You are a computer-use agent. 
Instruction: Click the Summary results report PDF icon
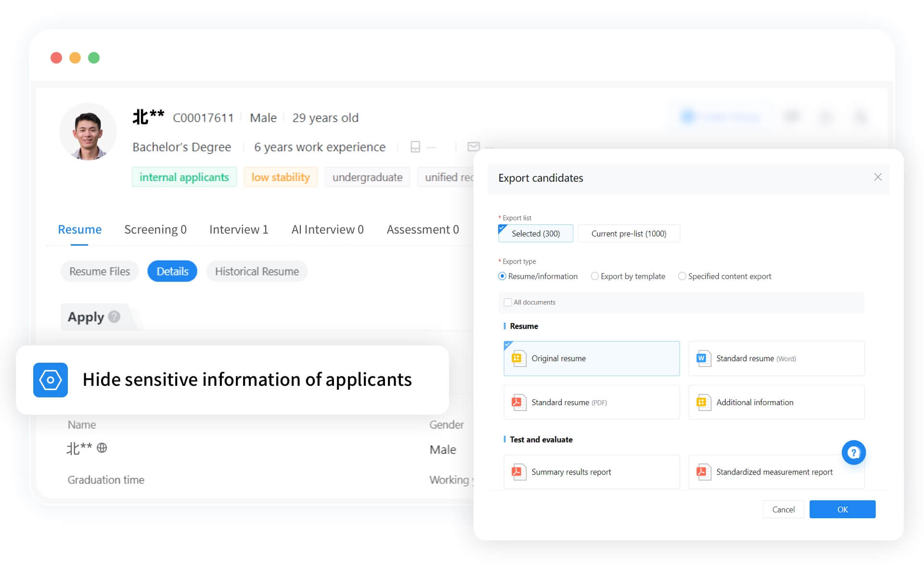pos(518,472)
